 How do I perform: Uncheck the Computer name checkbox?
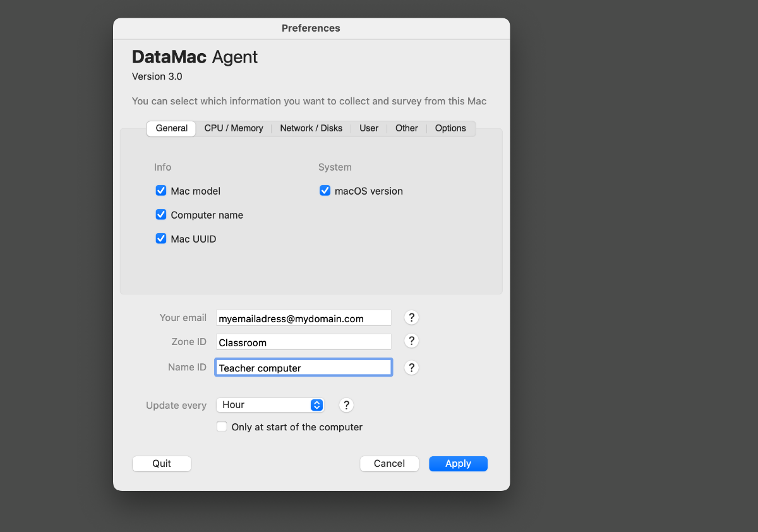161,215
